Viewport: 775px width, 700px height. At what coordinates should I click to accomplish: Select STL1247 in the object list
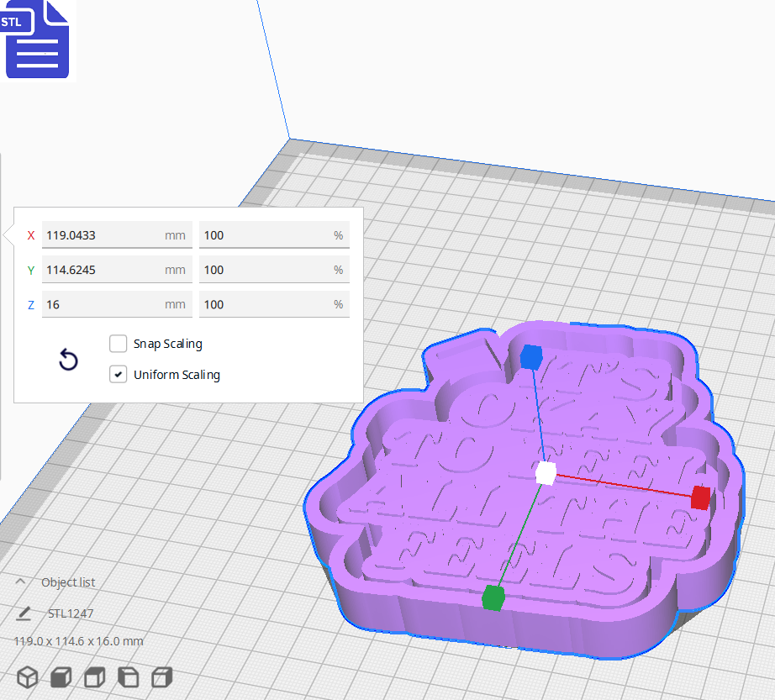[x=70, y=613]
